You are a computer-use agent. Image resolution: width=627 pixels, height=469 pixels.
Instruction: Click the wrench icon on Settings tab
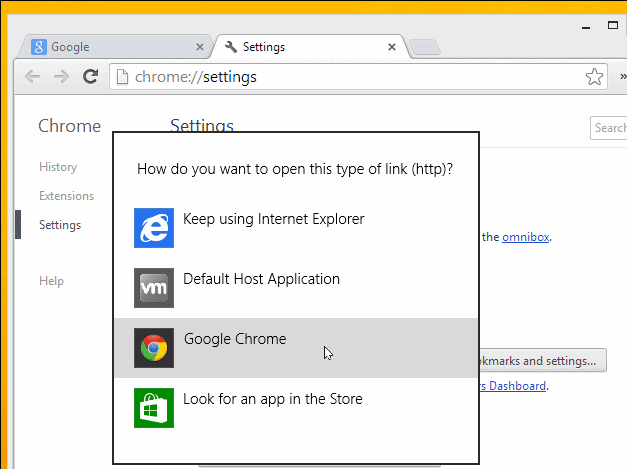point(231,47)
